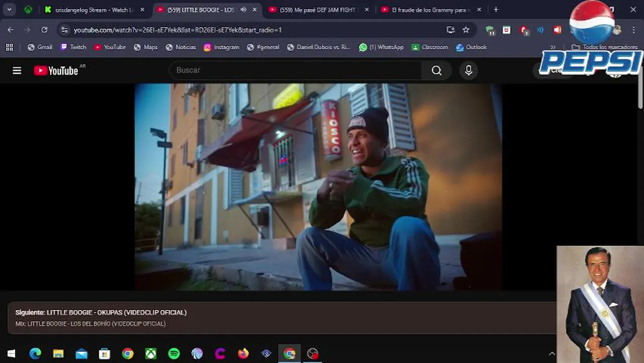Open the #general bookmark

tap(263, 47)
